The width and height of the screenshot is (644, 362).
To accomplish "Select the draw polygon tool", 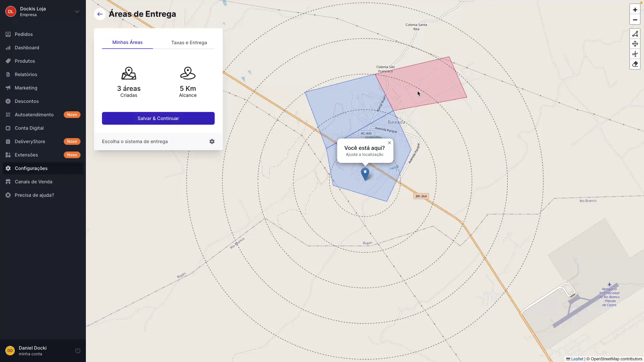I will (635, 34).
